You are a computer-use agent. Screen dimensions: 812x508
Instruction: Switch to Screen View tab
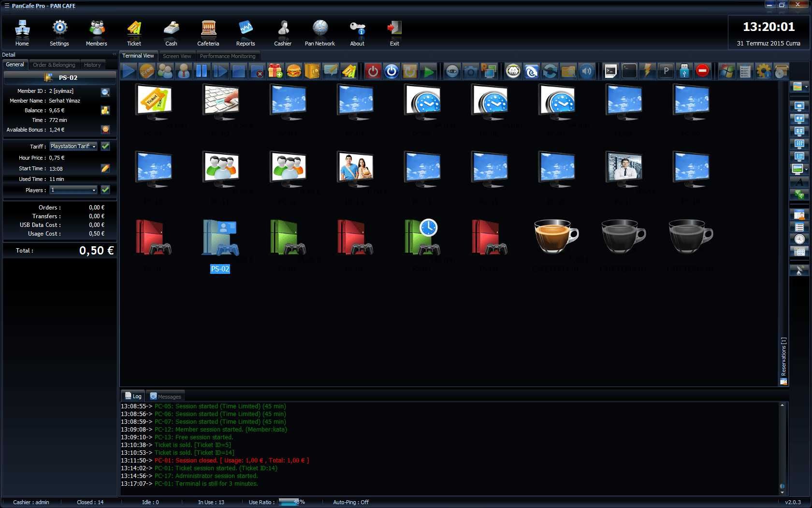pos(177,56)
